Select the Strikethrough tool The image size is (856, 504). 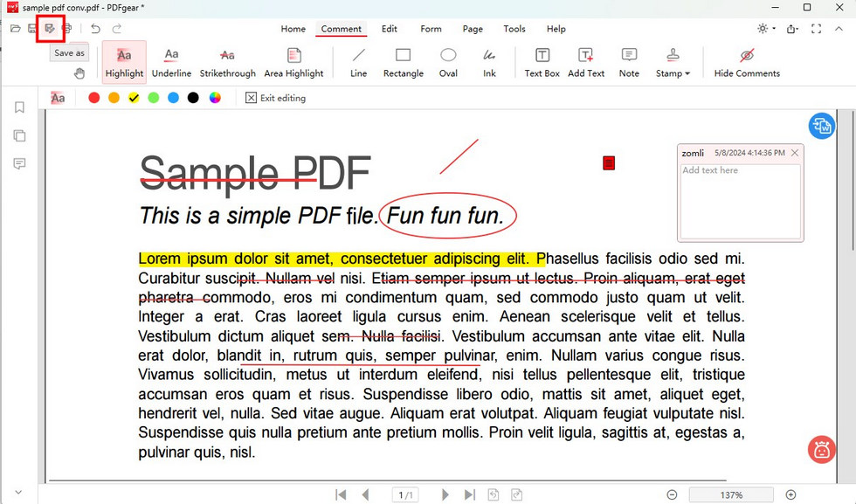(227, 61)
